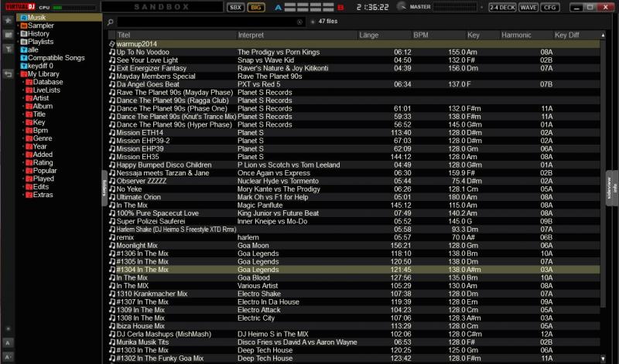
Task: Expand the Genre folder in My Library
Action: (x=23, y=139)
